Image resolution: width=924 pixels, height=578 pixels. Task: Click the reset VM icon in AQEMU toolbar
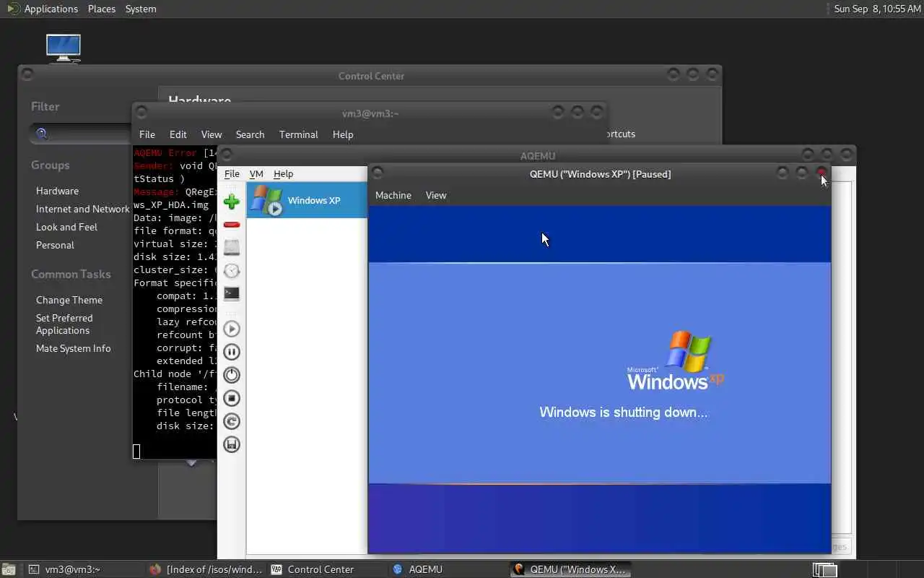click(232, 421)
